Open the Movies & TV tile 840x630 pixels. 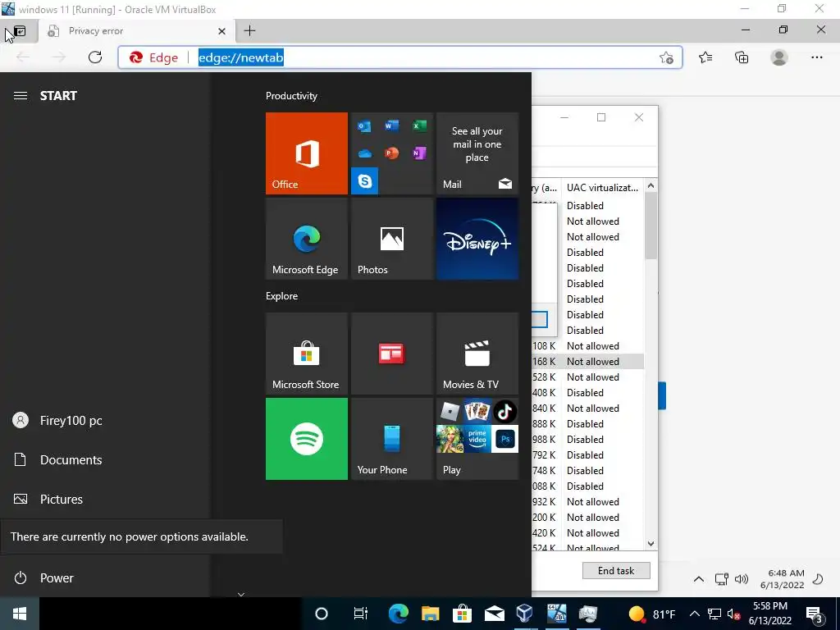(x=477, y=354)
